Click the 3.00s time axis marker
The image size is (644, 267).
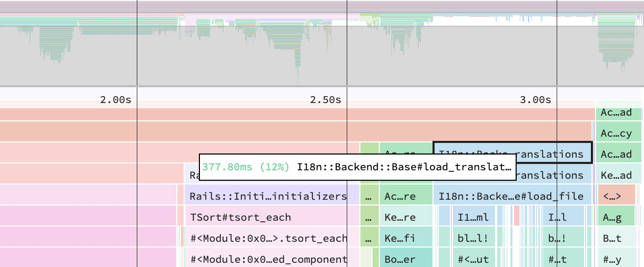tap(535, 100)
